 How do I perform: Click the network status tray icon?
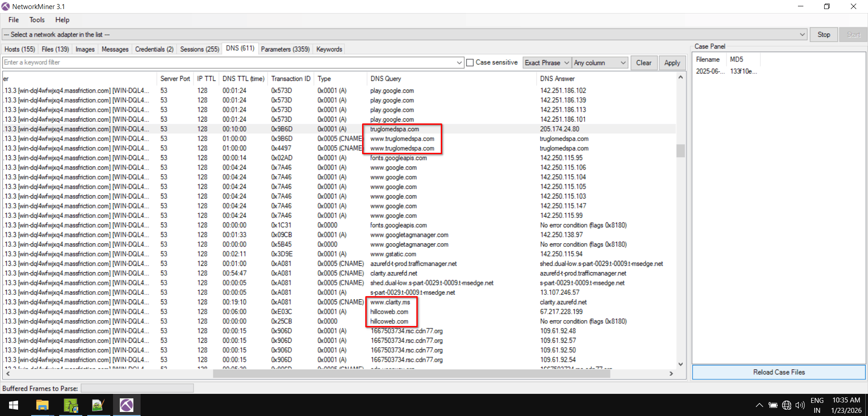coord(787,405)
